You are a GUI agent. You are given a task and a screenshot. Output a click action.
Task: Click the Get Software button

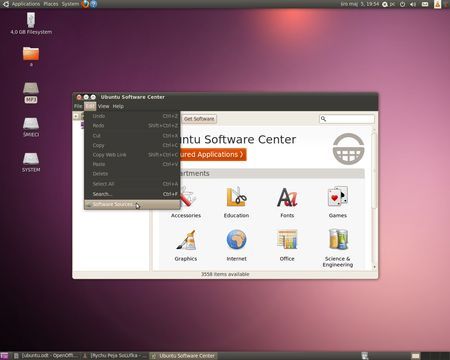199,119
